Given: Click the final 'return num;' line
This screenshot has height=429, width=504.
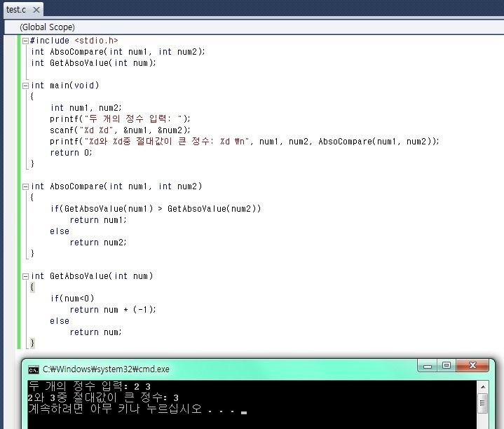Looking at the screenshot, I should [x=96, y=332].
